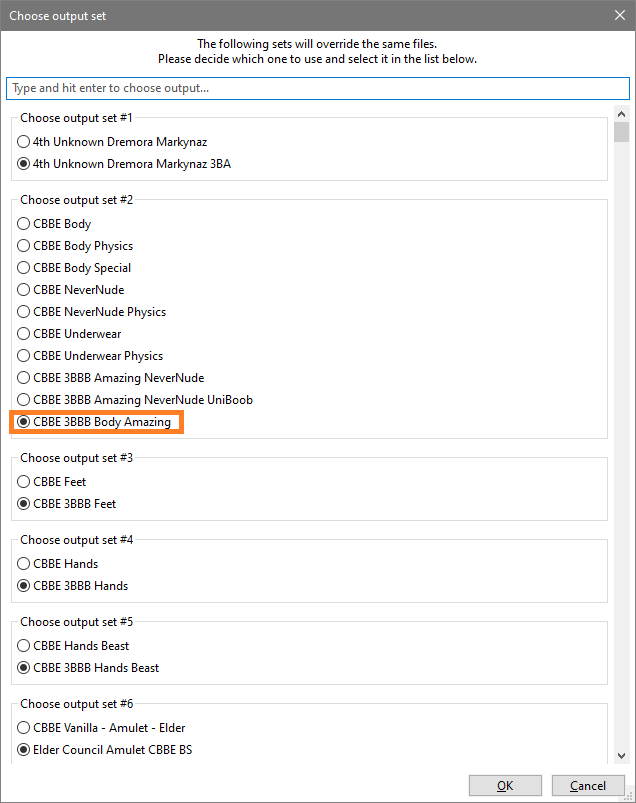Click the vertical scrollbar thumb
Viewport: 636px width, 803px height.
(x=621, y=132)
